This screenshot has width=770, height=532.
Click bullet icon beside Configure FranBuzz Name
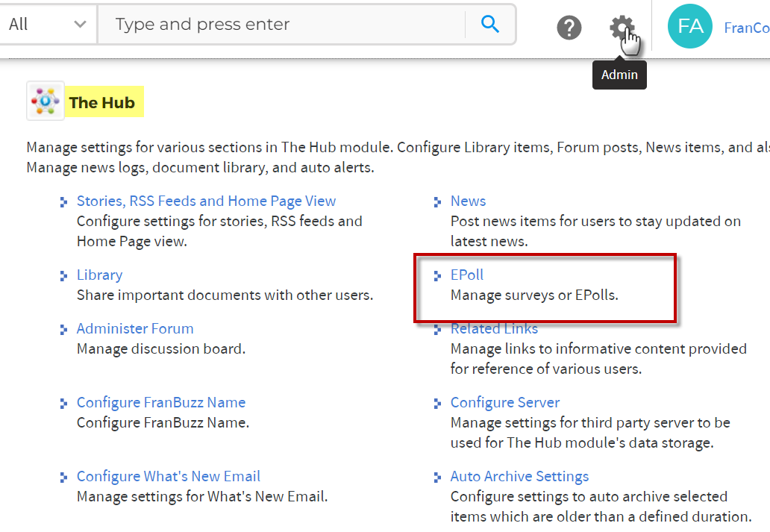tap(63, 404)
